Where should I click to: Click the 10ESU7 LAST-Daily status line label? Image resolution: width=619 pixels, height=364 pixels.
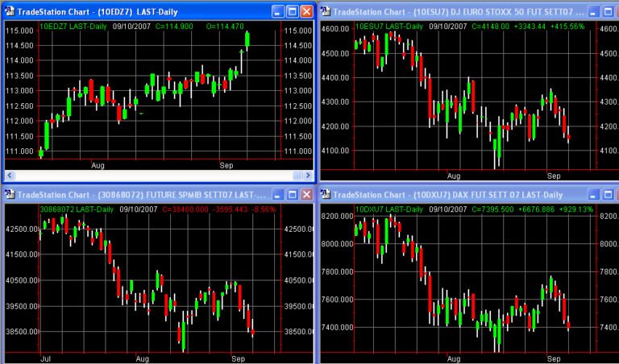(390, 26)
